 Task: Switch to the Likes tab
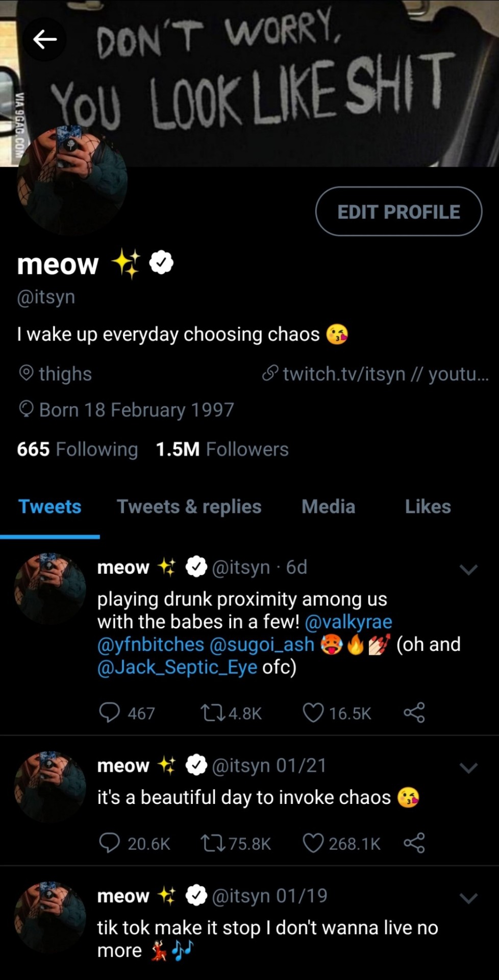point(428,507)
